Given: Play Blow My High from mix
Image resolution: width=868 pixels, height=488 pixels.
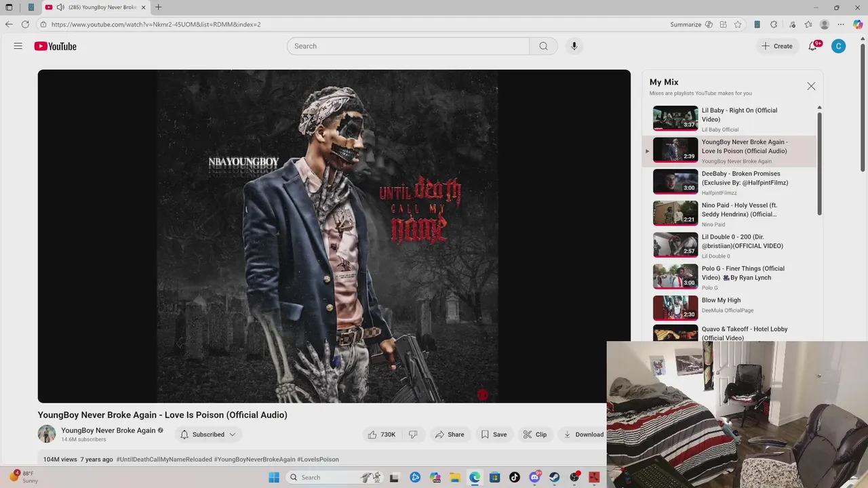Looking at the screenshot, I should point(730,308).
